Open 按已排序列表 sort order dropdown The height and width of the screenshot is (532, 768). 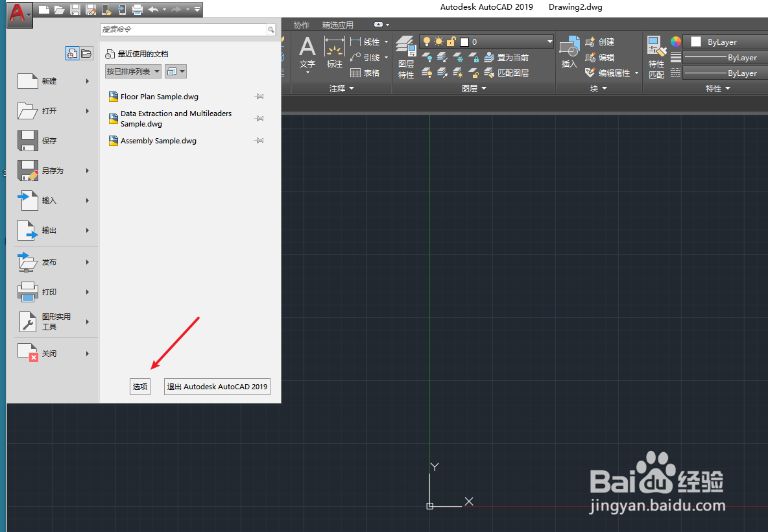(x=133, y=71)
